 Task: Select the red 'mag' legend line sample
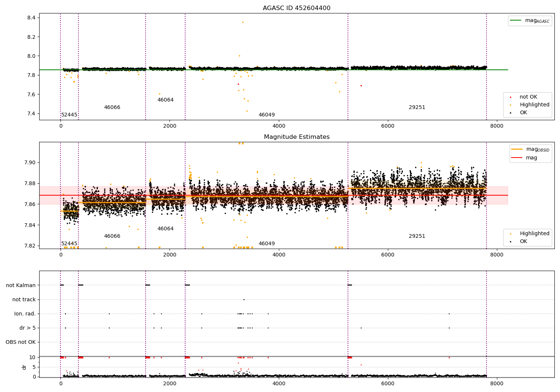point(517,158)
